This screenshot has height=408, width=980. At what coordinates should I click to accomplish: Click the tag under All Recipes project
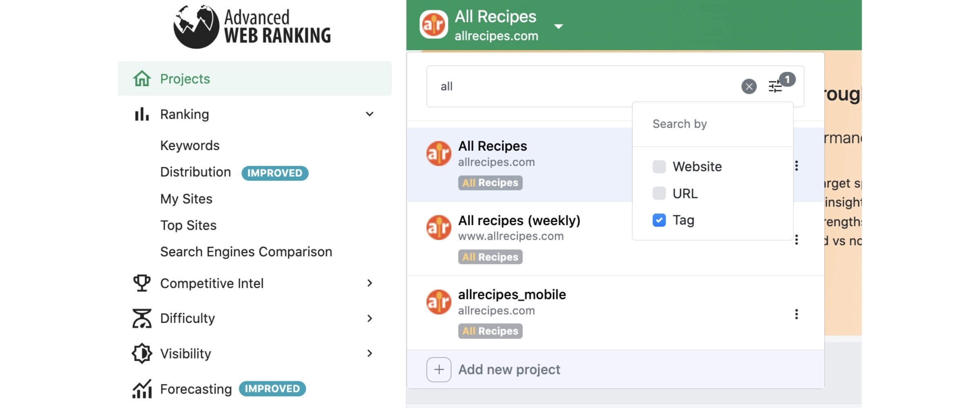click(490, 183)
